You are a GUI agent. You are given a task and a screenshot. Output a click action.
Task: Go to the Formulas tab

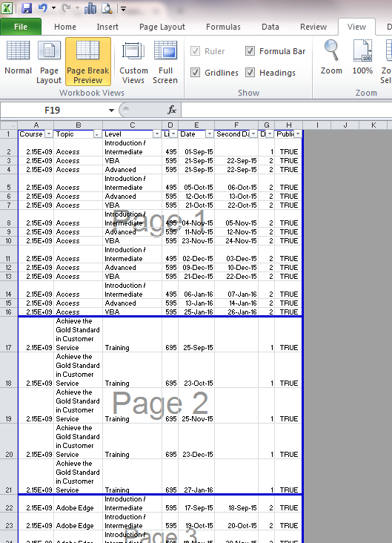point(223,27)
